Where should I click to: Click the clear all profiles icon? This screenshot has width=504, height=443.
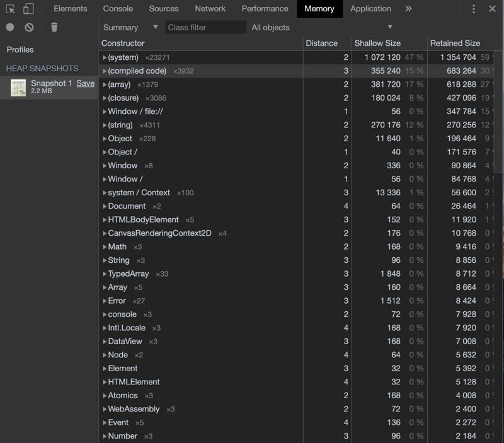click(29, 27)
